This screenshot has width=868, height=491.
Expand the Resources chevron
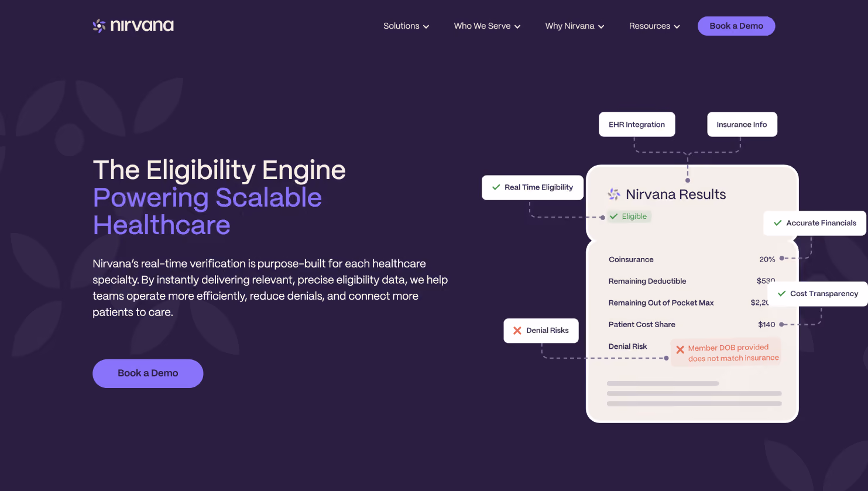pos(677,26)
